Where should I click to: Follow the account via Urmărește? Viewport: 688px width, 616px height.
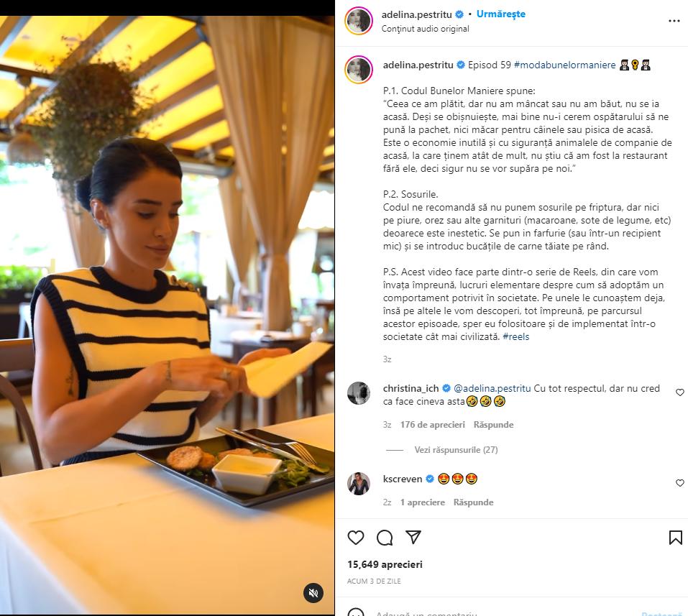click(x=500, y=14)
